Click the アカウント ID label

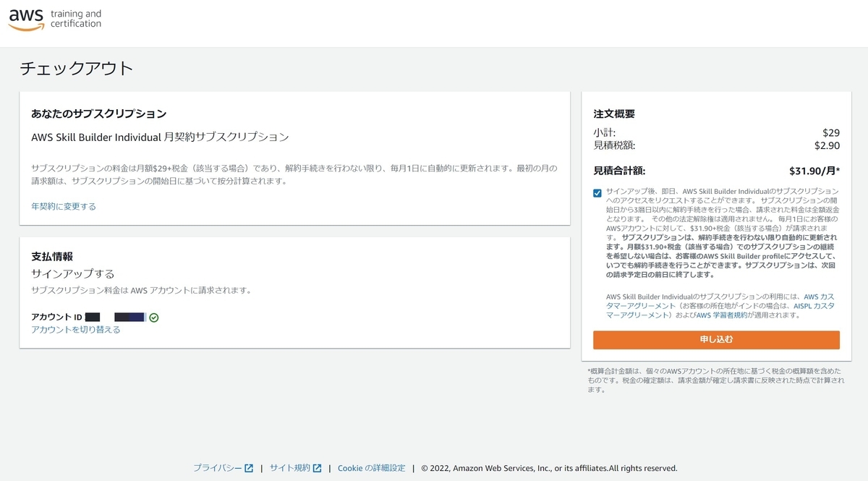(56, 318)
